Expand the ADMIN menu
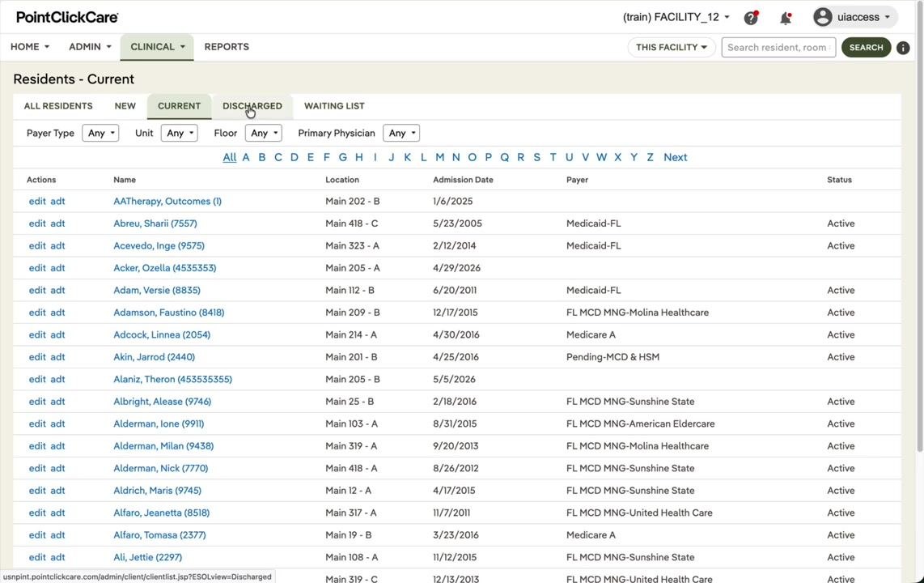 90,47
